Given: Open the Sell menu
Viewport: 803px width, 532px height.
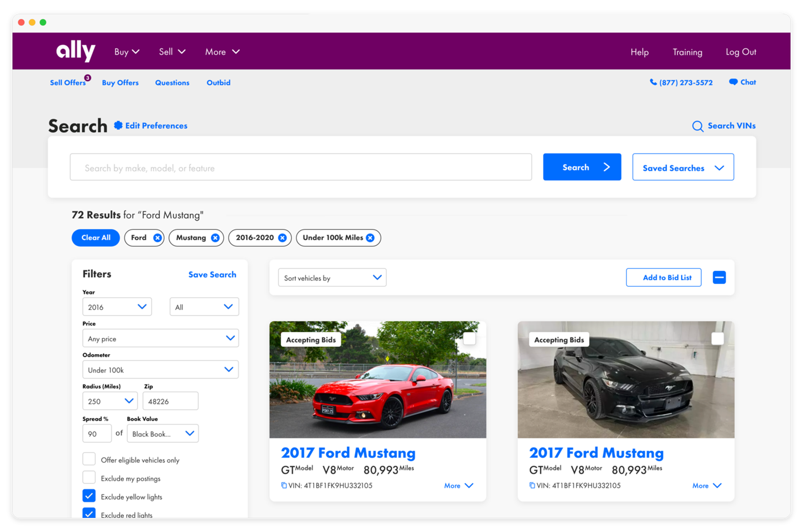Looking at the screenshot, I should pyautogui.click(x=172, y=52).
